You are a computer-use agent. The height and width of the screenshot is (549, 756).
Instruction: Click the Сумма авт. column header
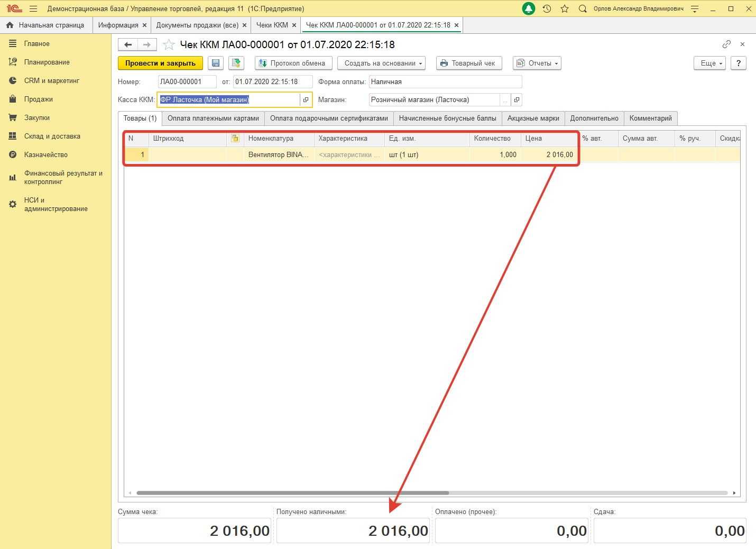click(646, 138)
